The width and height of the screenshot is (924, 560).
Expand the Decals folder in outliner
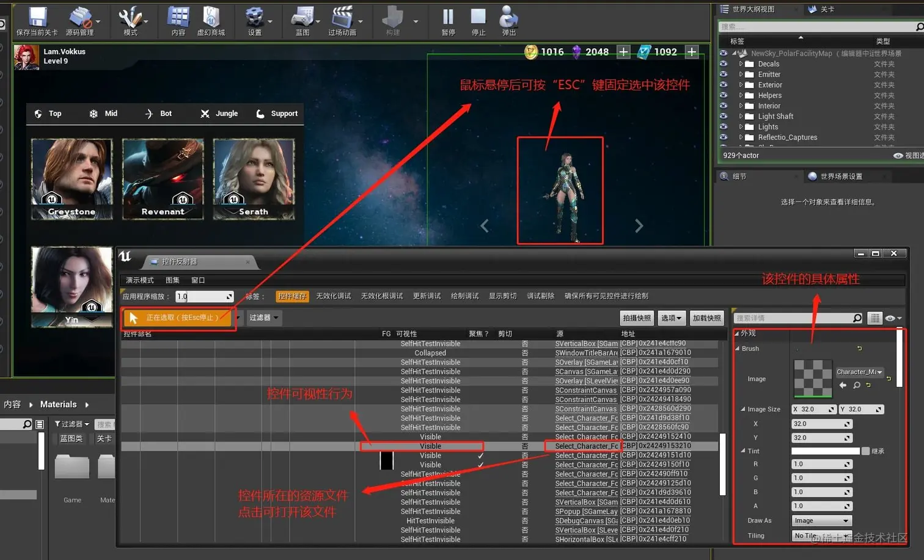[x=741, y=64]
